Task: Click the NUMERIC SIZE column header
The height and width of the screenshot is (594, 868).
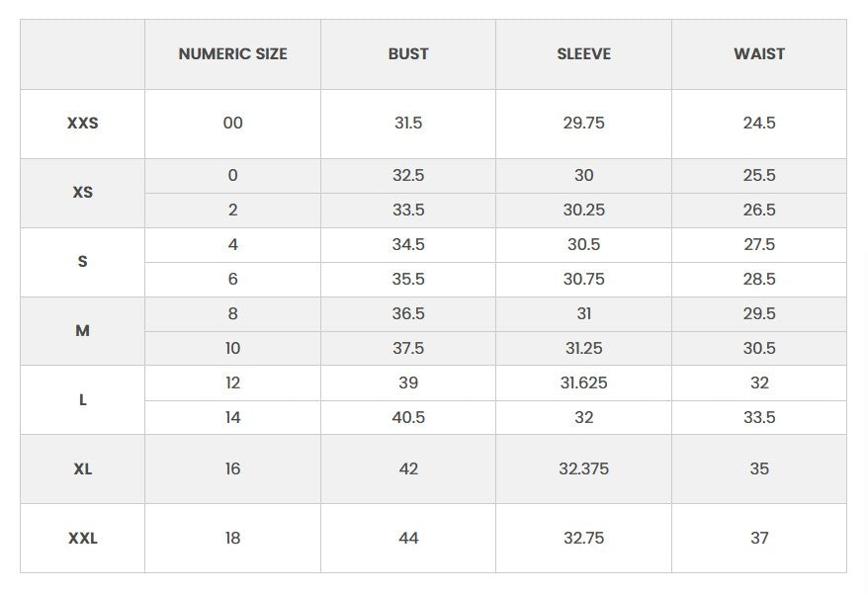Action: coord(232,53)
